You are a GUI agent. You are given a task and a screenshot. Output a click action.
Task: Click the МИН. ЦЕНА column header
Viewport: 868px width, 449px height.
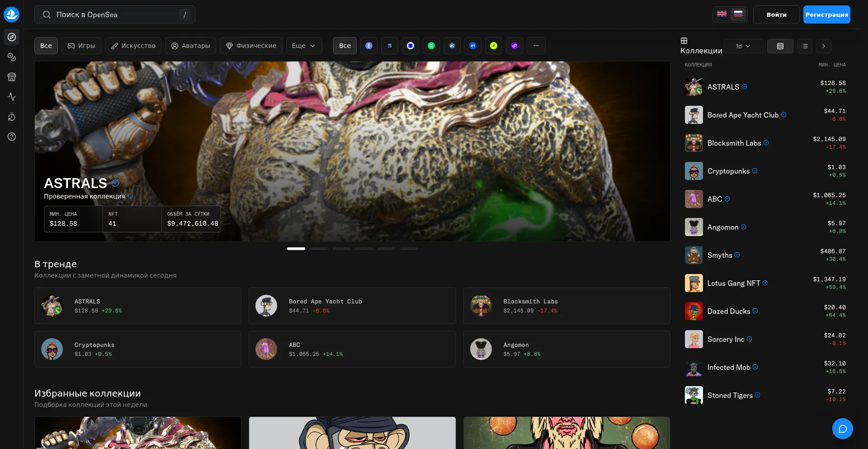[x=832, y=65]
